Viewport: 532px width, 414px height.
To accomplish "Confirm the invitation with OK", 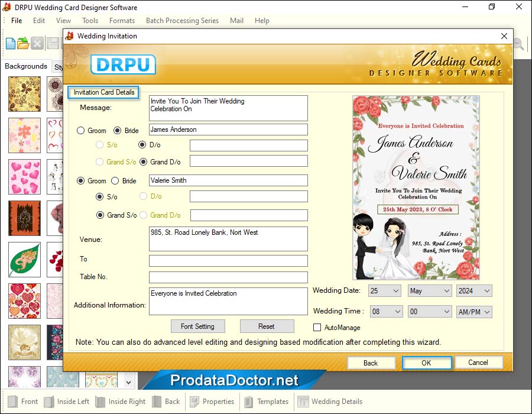I will click(426, 363).
